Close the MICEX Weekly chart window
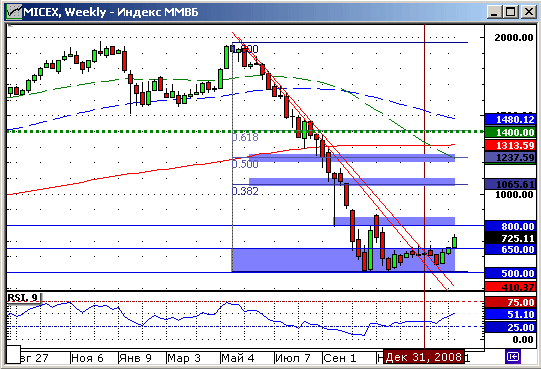Viewport: 541px width, 369px height. coord(528,12)
